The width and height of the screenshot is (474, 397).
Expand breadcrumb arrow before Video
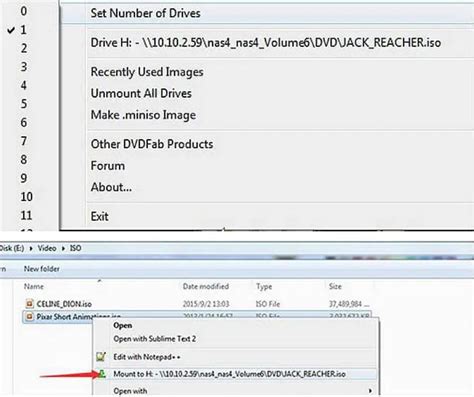pyautogui.click(x=31, y=249)
